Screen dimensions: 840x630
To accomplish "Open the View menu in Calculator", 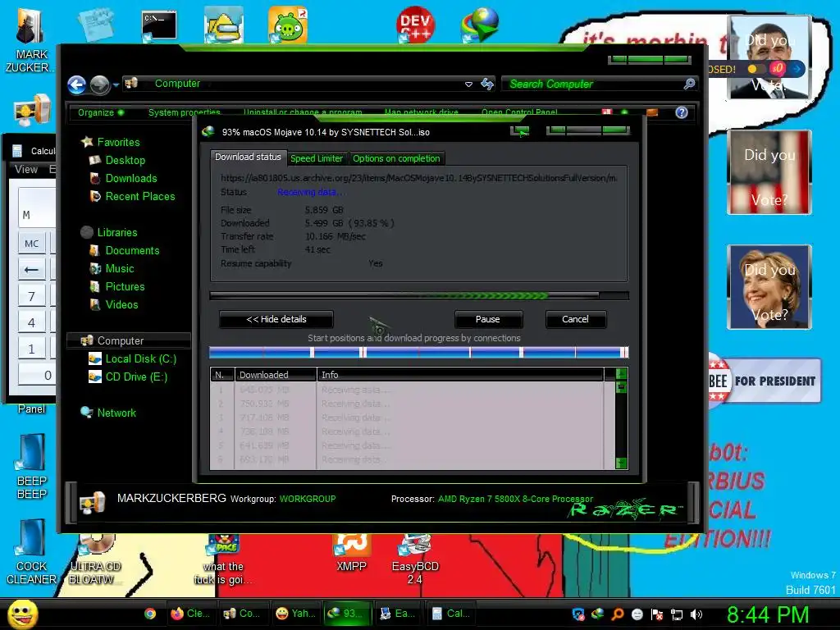I will pyautogui.click(x=26, y=169).
